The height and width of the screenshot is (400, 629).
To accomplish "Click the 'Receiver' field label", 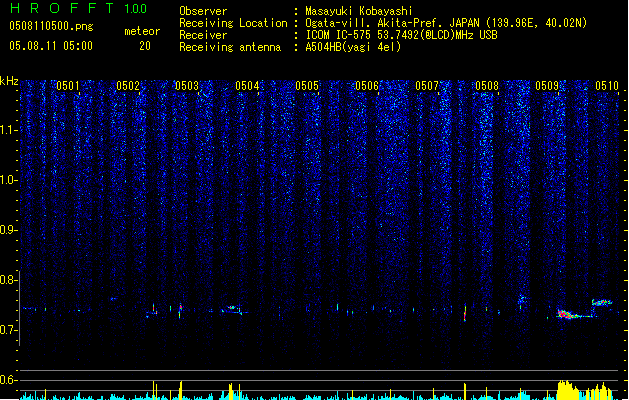I will (203, 35).
